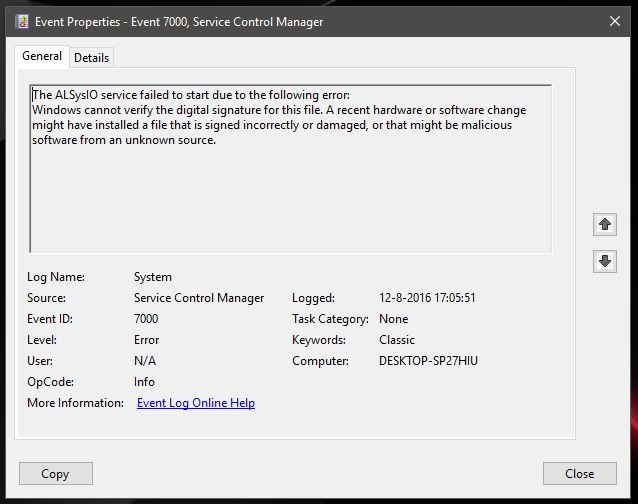Close the dialog with the X button
This screenshot has width=638, height=504.
pyautogui.click(x=614, y=21)
